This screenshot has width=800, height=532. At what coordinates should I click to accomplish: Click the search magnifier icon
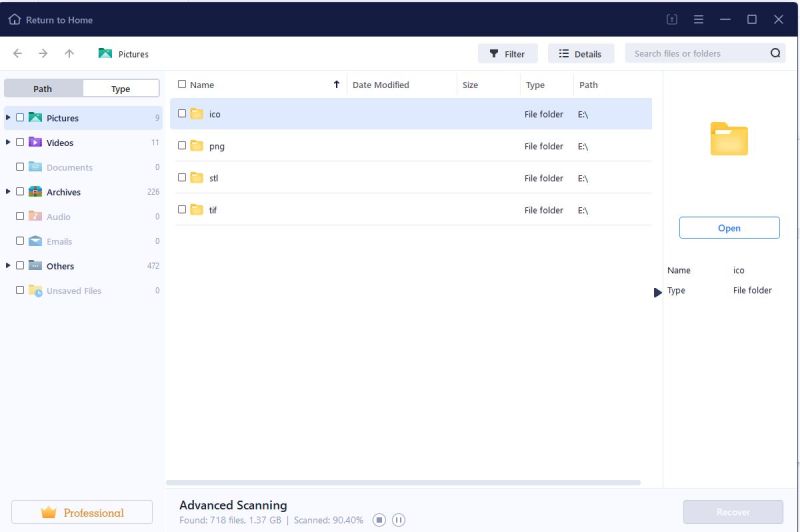(775, 54)
